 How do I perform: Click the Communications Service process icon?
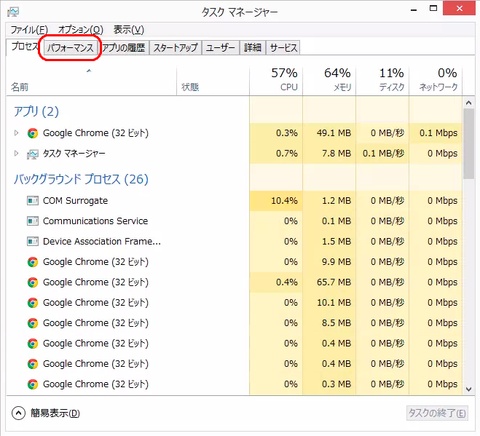(x=33, y=221)
